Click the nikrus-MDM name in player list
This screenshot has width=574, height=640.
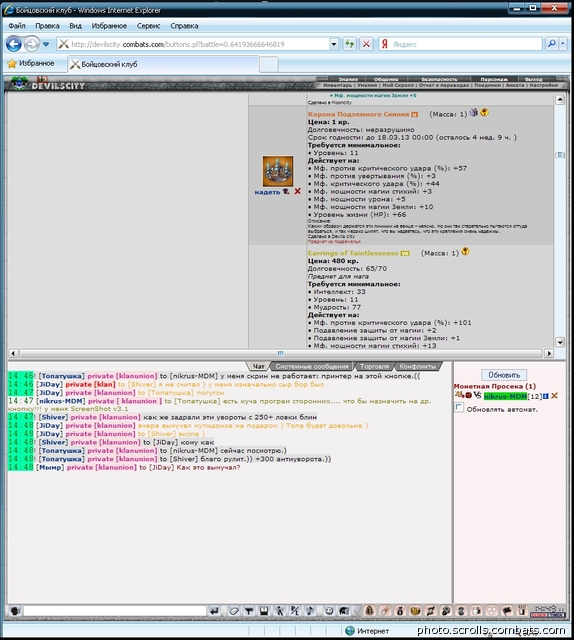[x=505, y=396]
